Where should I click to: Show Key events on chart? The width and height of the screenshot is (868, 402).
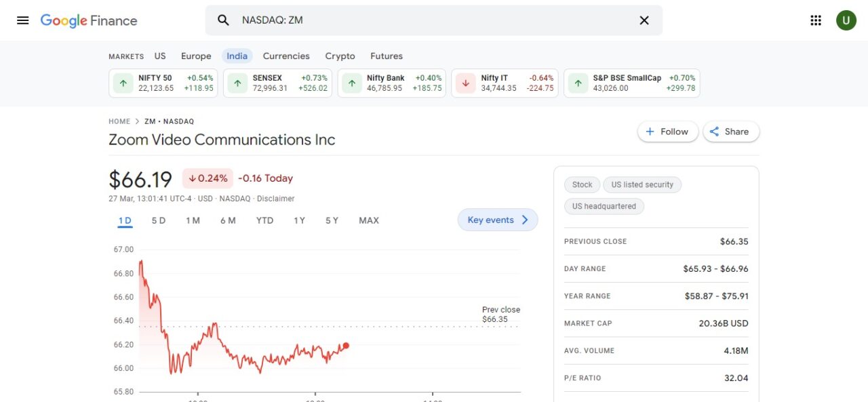point(498,220)
